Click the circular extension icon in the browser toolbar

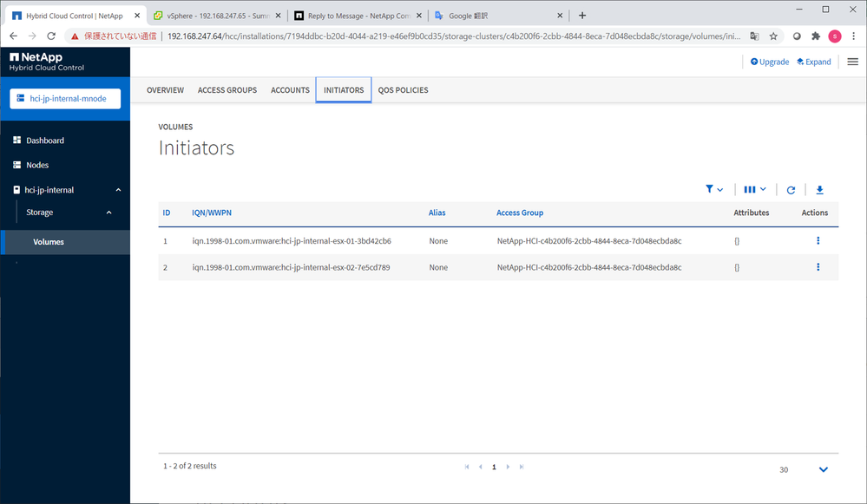797,36
